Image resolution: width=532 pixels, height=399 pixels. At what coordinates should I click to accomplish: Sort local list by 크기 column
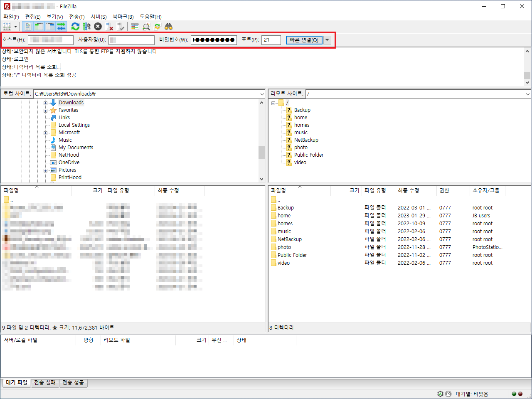88,190
